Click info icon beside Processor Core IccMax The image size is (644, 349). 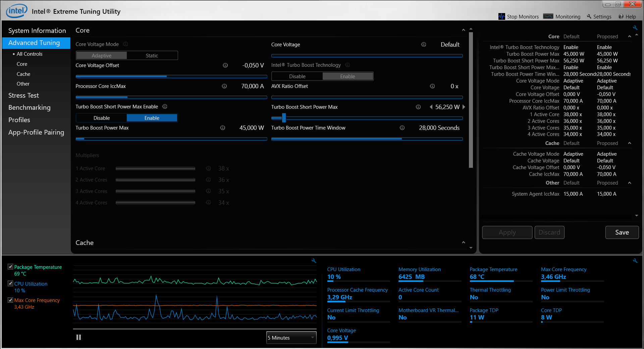(x=224, y=86)
